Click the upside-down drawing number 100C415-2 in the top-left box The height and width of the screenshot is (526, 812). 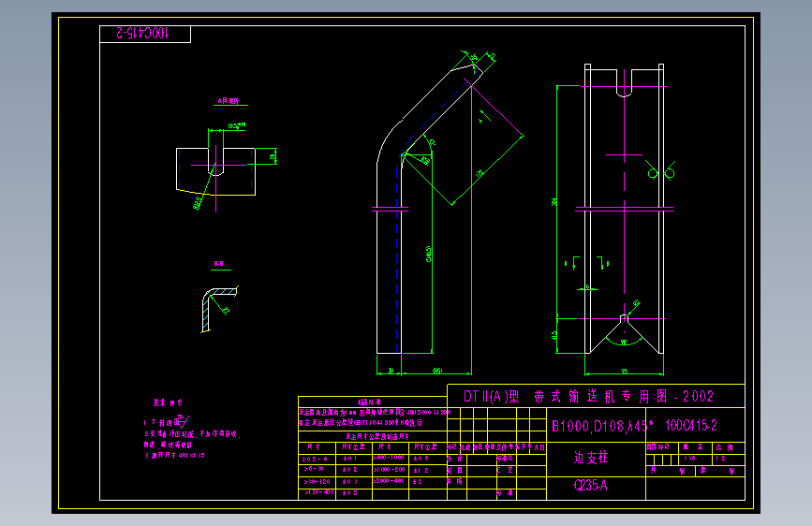click(x=142, y=33)
